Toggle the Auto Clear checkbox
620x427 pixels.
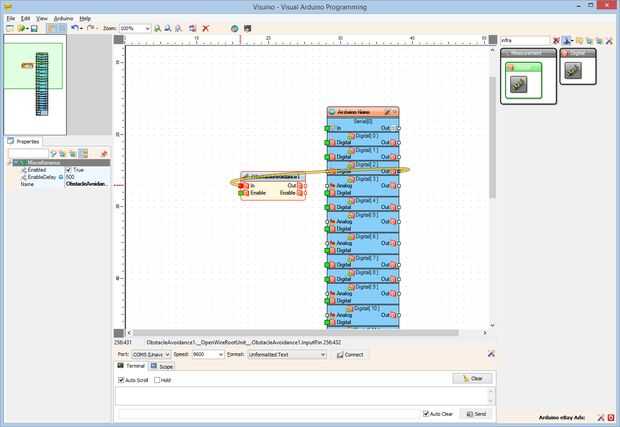pos(426,414)
